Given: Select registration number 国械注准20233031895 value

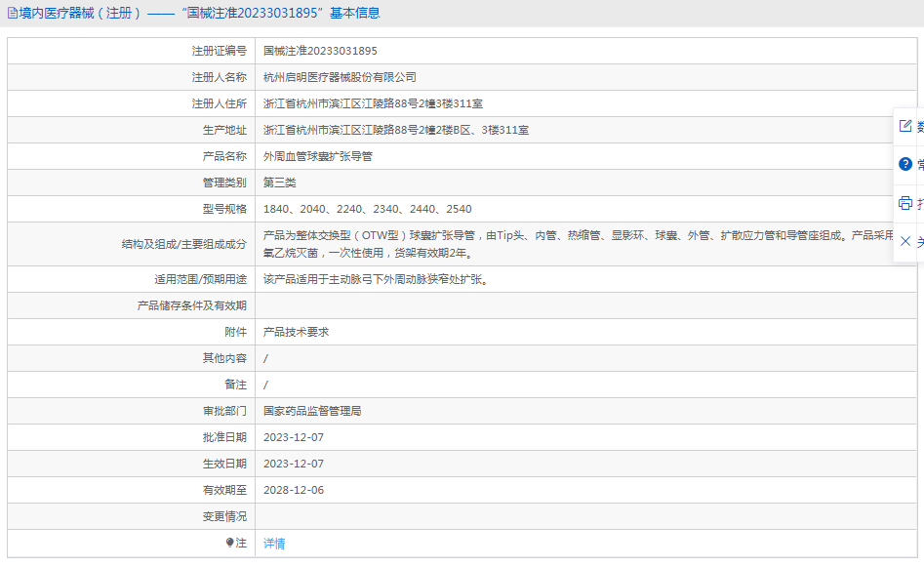Looking at the screenshot, I should pyautogui.click(x=320, y=52).
